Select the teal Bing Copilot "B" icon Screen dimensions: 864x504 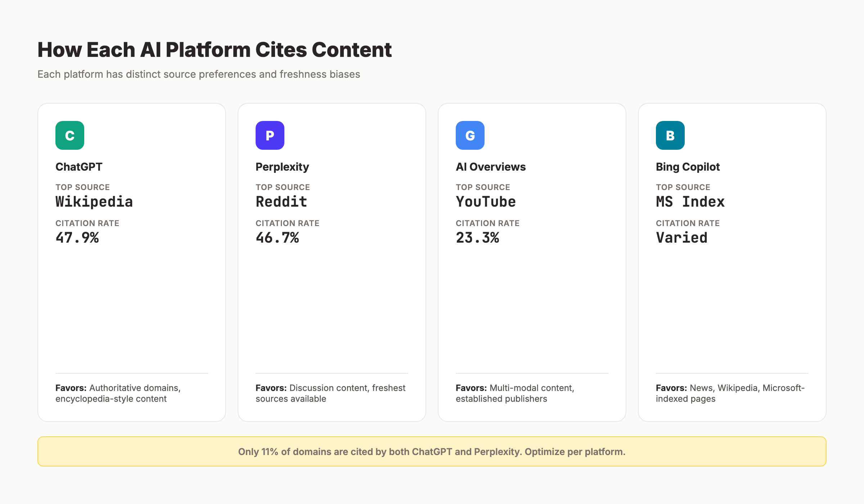pyautogui.click(x=670, y=135)
